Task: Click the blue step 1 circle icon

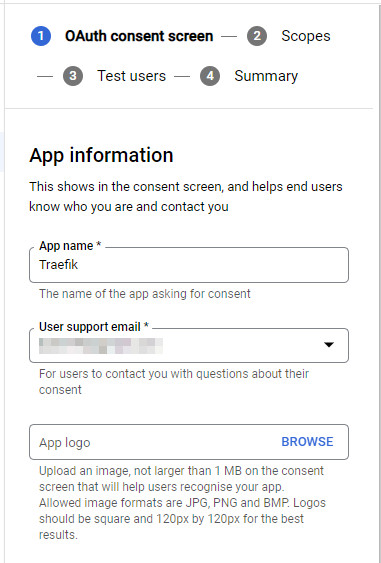Action: coord(41,36)
